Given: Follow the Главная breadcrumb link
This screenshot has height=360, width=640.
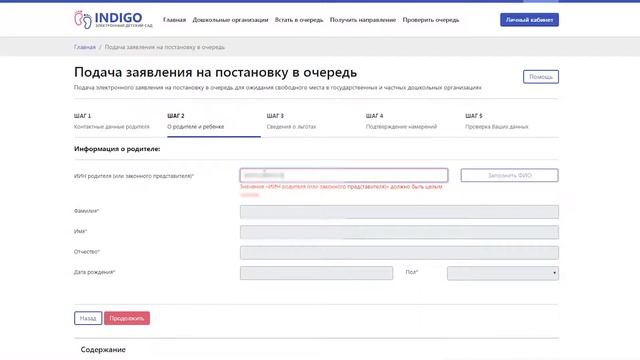Looking at the screenshot, I should pyautogui.click(x=84, y=47).
